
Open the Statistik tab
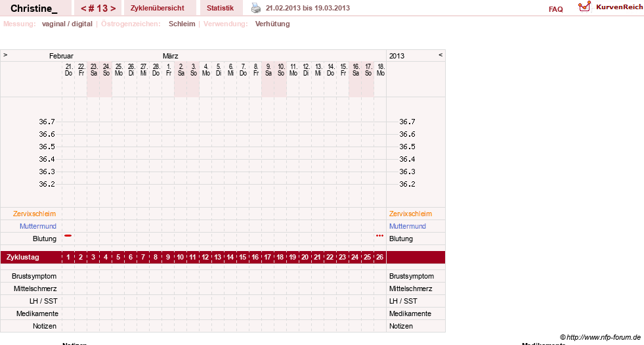point(220,9)
